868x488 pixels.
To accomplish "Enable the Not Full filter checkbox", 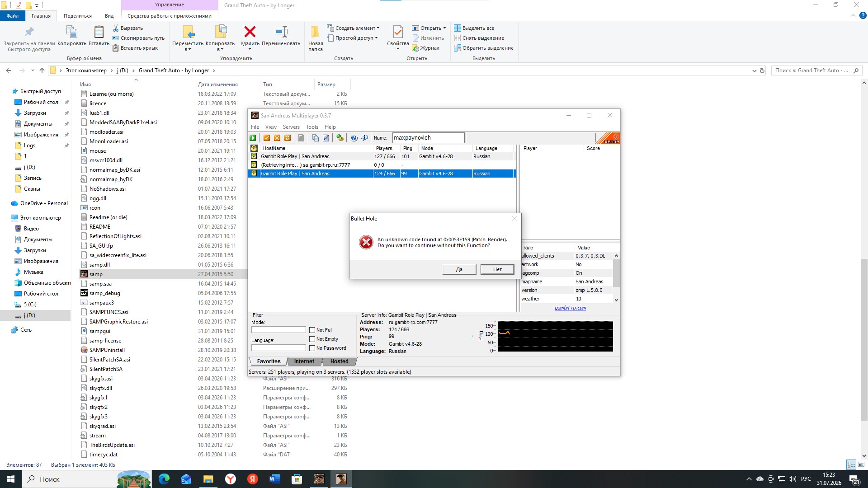I will [x=312, y=330].
